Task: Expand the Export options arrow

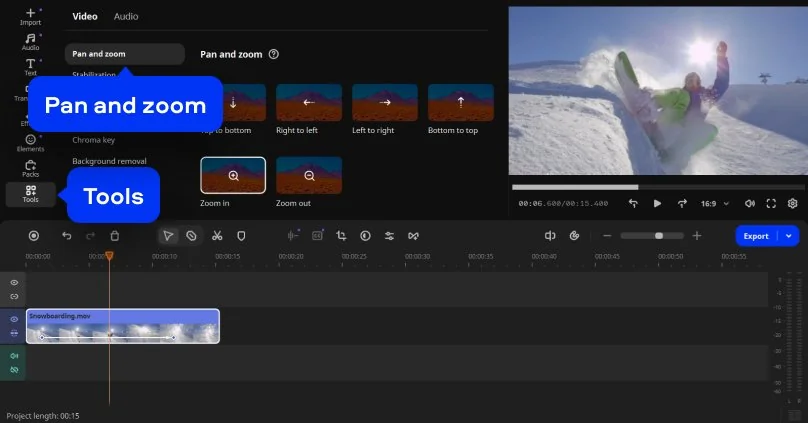Action: 789,236
